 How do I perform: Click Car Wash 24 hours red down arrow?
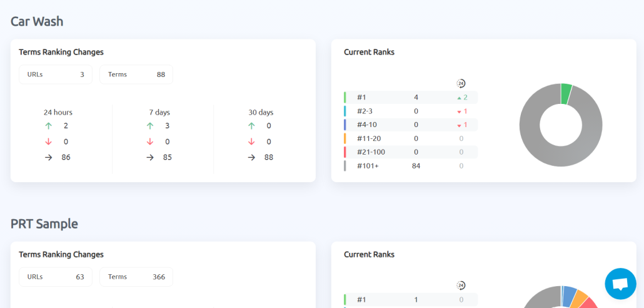49,141
